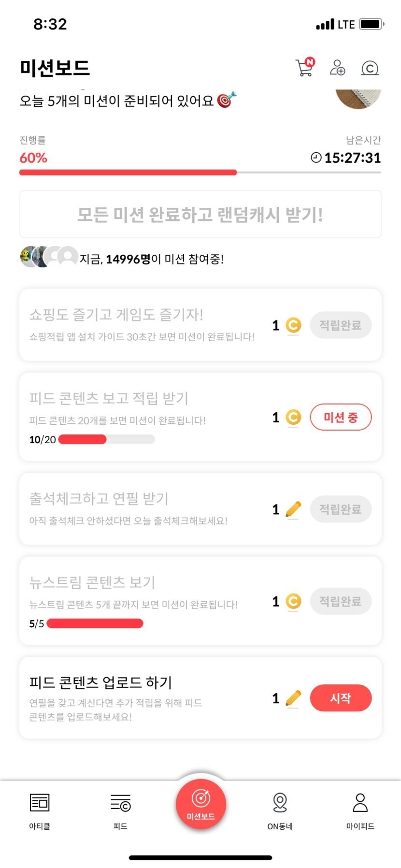Tap the pencil icon on the 출석체크 mission
Viewport: 401px width, 868px height.
[x=293, y=509]
